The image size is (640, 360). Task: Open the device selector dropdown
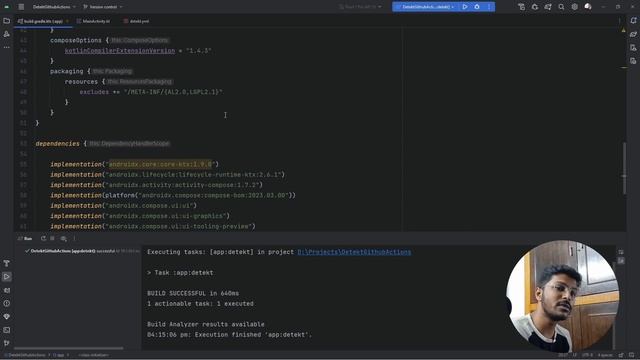pyautogui.click(x=360, y=7)
